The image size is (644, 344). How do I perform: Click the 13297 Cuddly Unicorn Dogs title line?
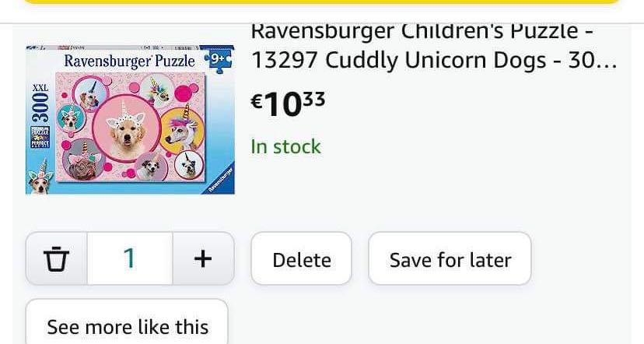point(433,61)
